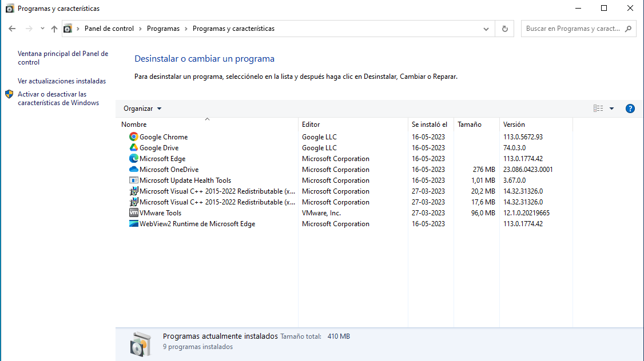The width and height of the screenshot is (644, 361).
Task: Select the VMware Tools entry
Action: [x=160, y=212]
